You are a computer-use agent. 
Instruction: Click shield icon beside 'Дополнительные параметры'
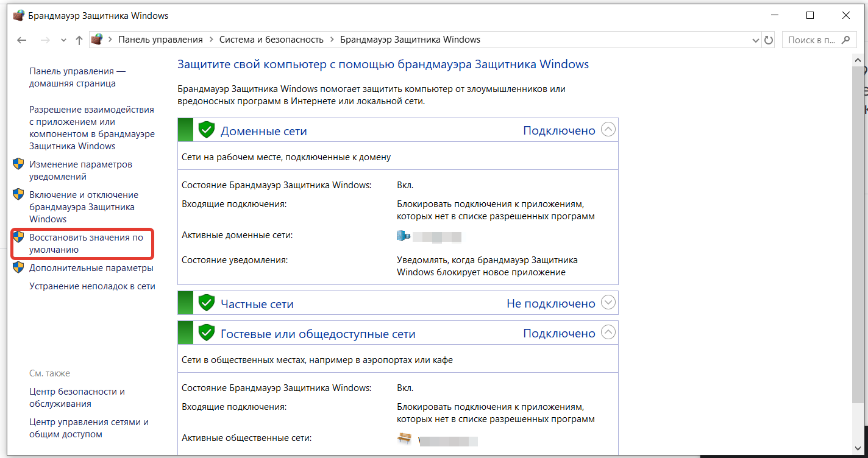click(x=18, y=267)
